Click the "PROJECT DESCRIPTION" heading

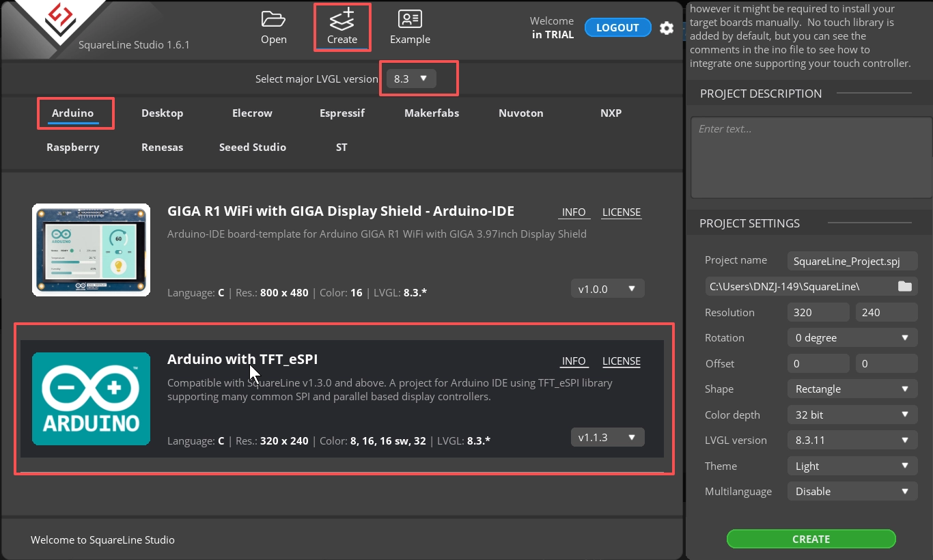click(x=761, y=94)
